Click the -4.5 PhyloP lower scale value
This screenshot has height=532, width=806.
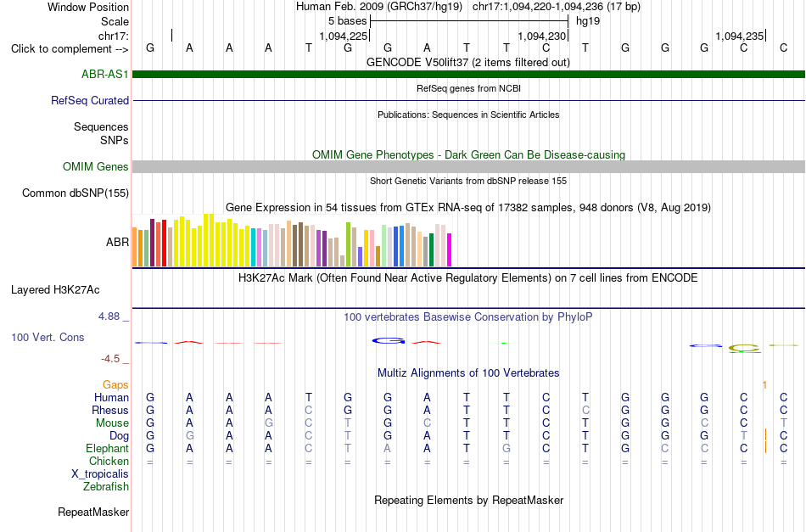[x=110, y=359]
